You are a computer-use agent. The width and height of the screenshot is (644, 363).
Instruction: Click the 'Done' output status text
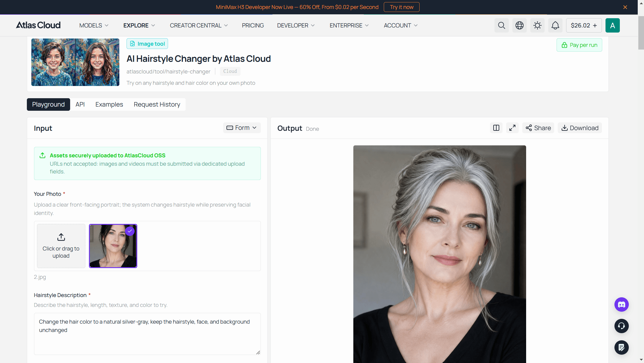click(x=312, y=129)
